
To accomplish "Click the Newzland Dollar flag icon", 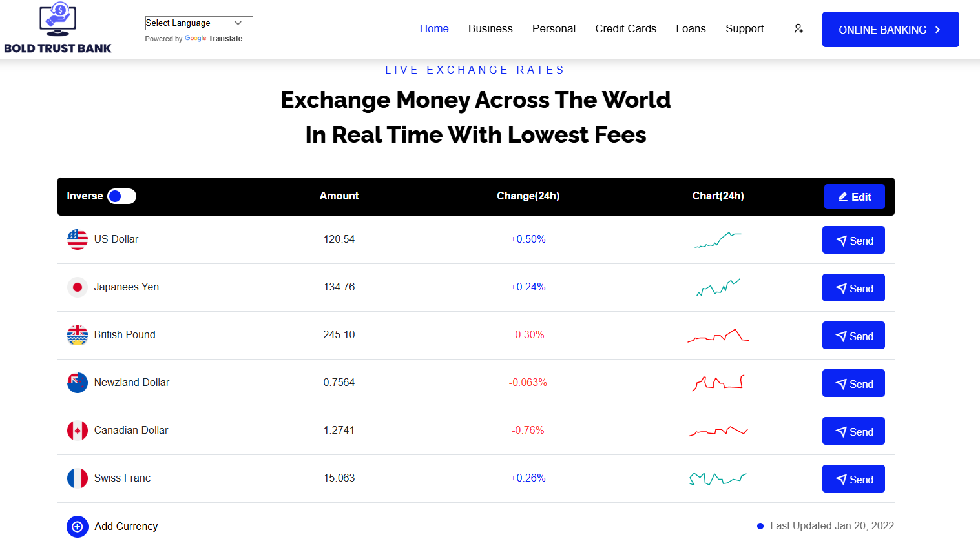I will point(78,383).
